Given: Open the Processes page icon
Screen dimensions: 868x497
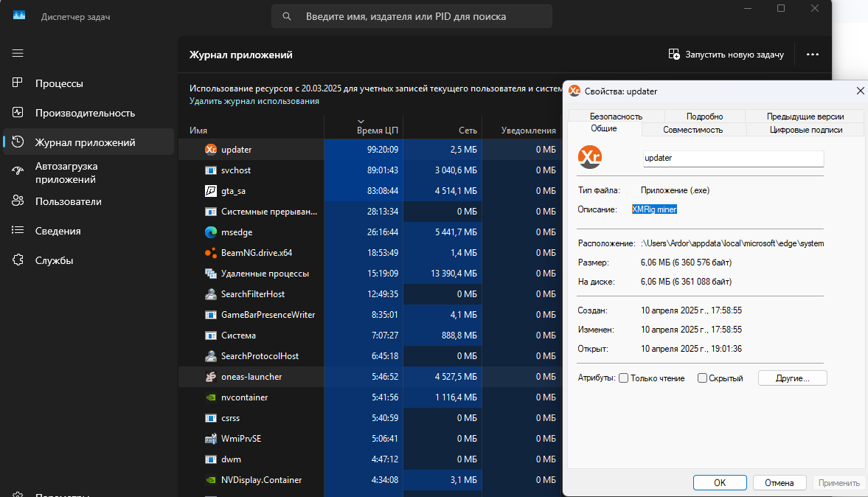Looking at the screenshot, I should click(18, 83).
